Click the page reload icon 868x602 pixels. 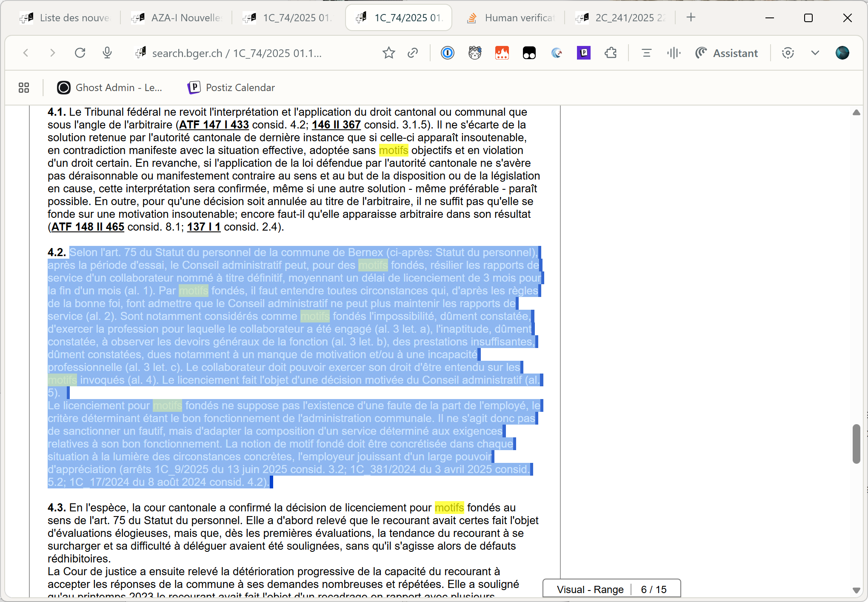point(80,53)
